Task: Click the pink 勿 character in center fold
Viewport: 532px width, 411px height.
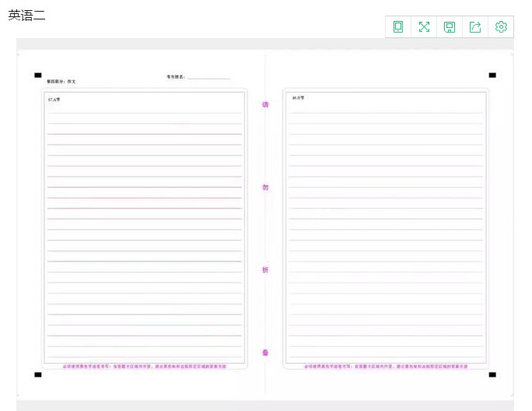Action: click(265, 188)
